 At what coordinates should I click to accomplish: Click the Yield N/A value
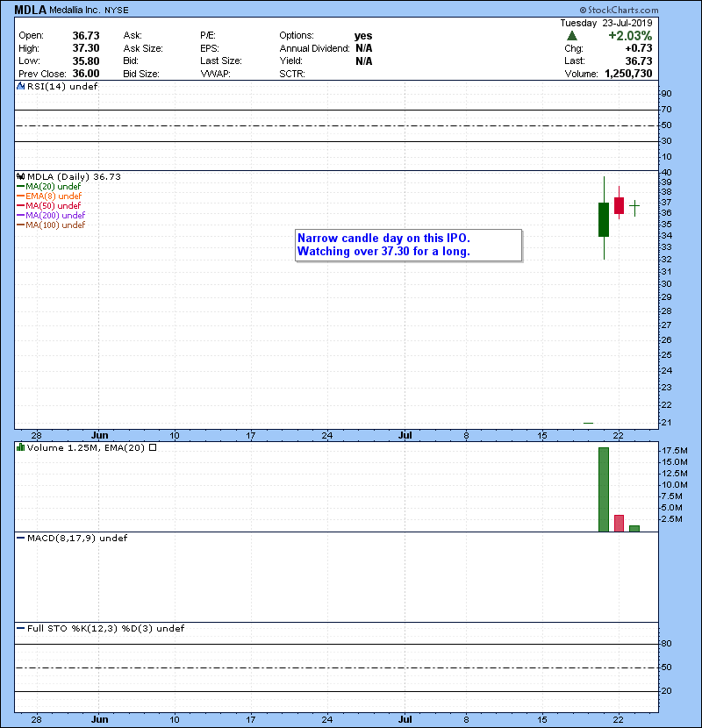click(364, 61)
